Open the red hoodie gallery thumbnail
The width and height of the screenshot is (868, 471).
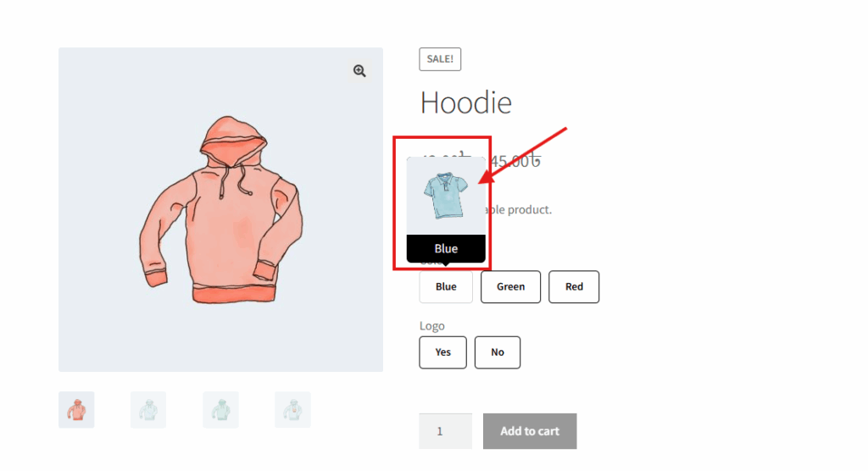76,410
